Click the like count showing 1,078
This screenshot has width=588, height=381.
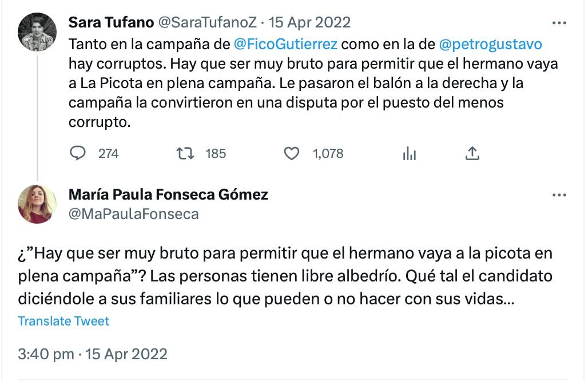(x=327, y=153)
